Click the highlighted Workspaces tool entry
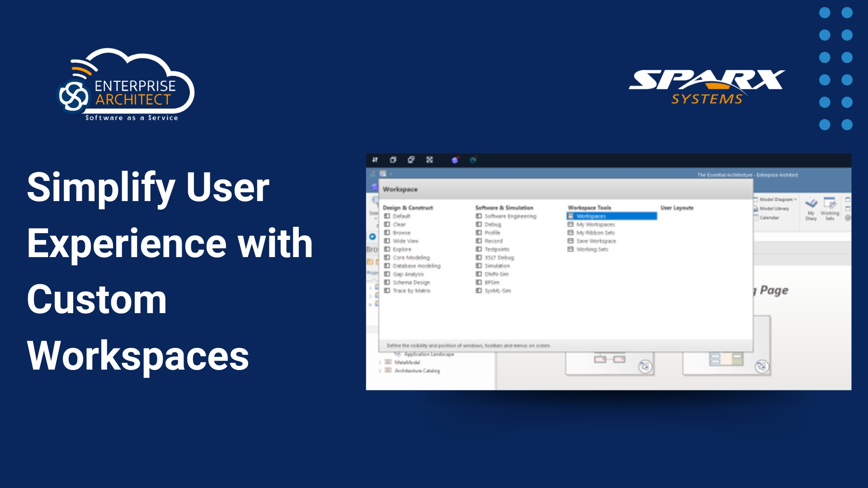This screenshot has width=868, height=488. click(x=612, y=216)
